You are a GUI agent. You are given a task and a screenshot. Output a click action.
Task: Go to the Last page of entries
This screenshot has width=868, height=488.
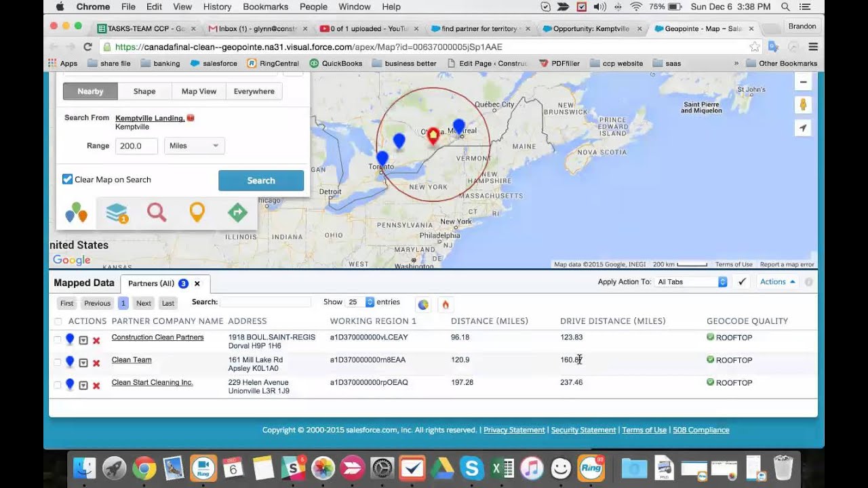tap(168, 303)
